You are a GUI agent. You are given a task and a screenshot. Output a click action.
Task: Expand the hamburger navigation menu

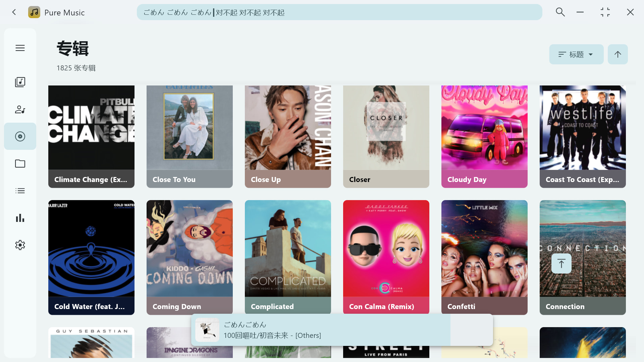[20, 48]
